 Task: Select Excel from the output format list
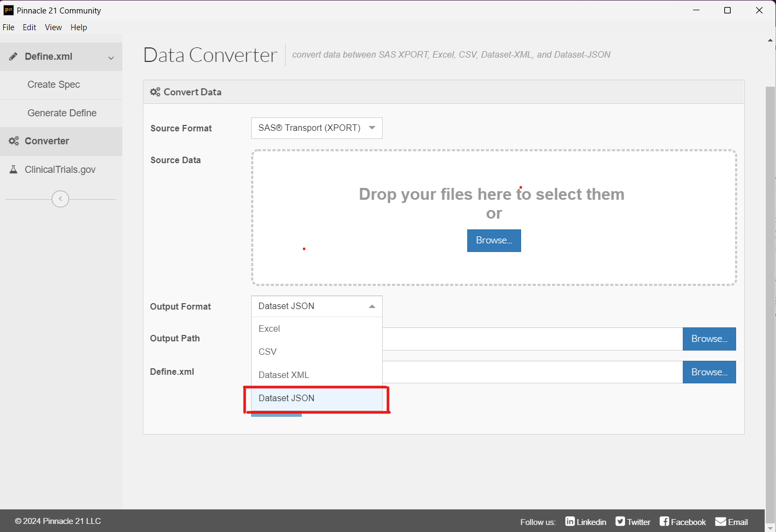coord(317,328)
